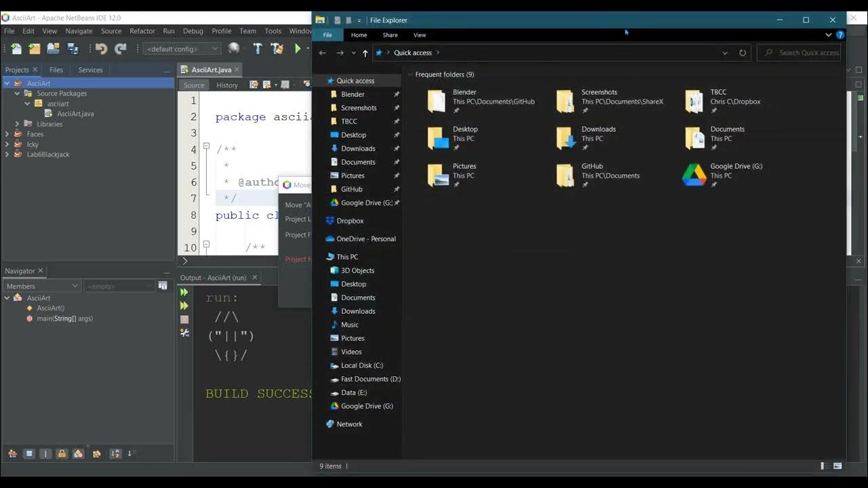Toggle Show Static Members filter in Navigator
The height and width of the screenshot is (488, 868).
click(x=45, y=453)
